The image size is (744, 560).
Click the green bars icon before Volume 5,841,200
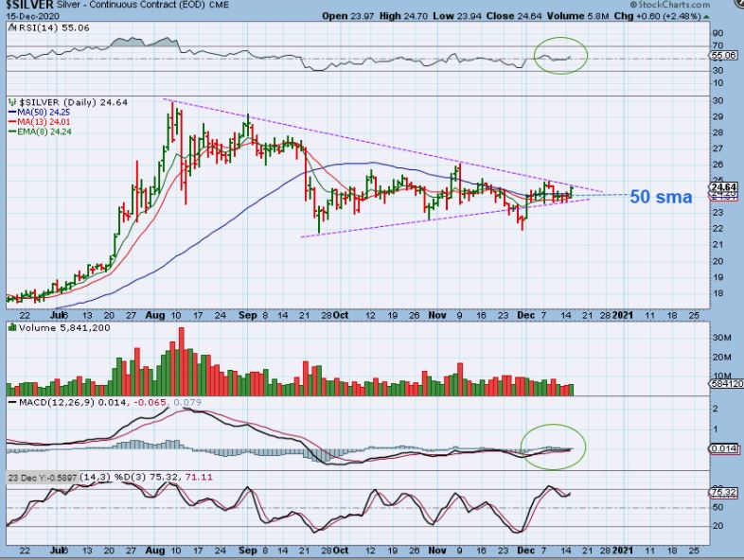click(x=12, y=327)
